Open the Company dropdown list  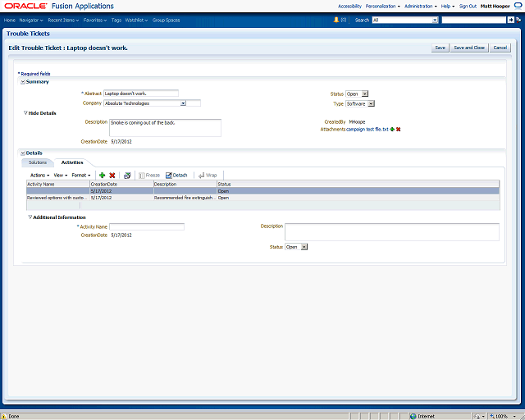pos(183,103)
